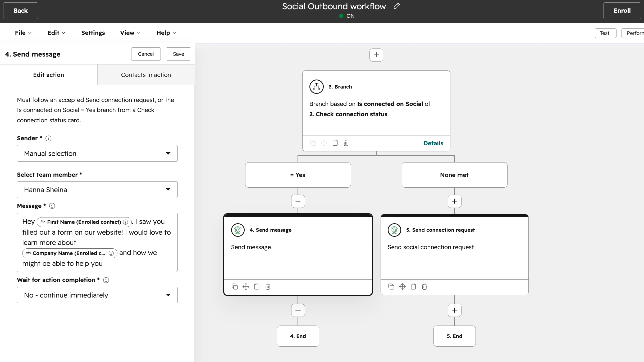Select the = Yes branch box
The width and height of the screenshot is (644, 362).
tap(298, 175)
